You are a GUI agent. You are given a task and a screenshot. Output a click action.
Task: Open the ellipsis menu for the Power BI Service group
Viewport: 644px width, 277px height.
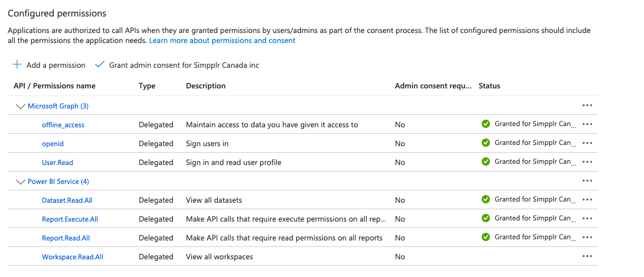click(587, 181)
